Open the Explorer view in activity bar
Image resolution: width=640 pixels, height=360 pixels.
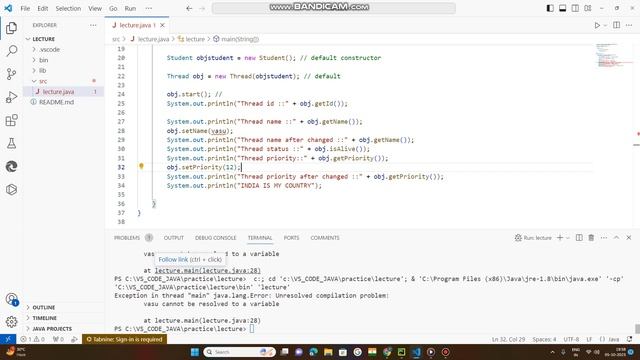[11, 28]
